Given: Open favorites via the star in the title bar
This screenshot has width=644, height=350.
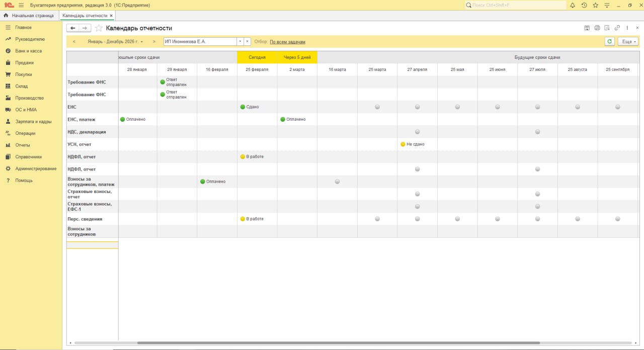Looking at the screenshot, I should [x=595, y=5].
